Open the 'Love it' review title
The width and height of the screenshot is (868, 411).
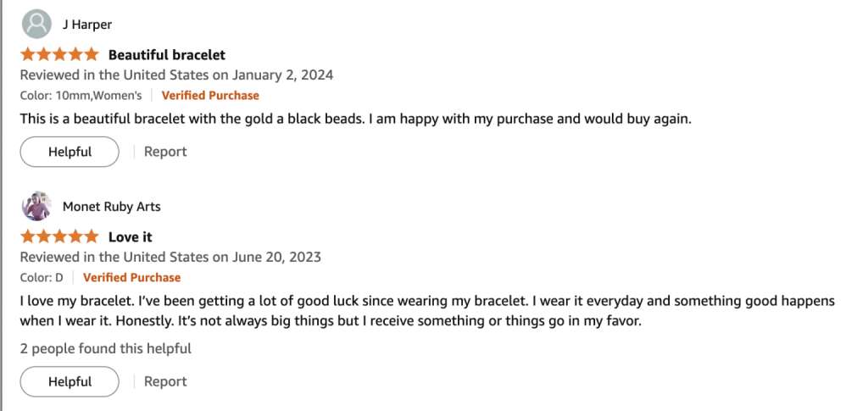[x=130, y=236]
